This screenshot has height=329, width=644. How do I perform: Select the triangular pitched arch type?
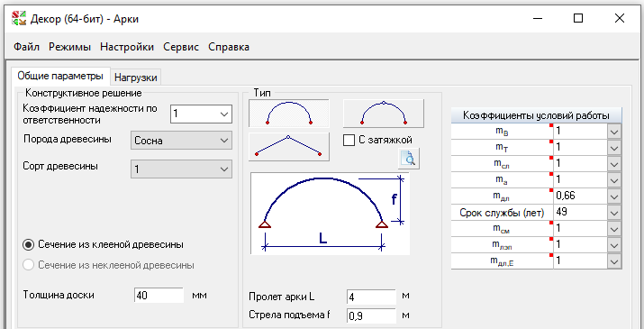pyautogui.click(x=289, y=146)
